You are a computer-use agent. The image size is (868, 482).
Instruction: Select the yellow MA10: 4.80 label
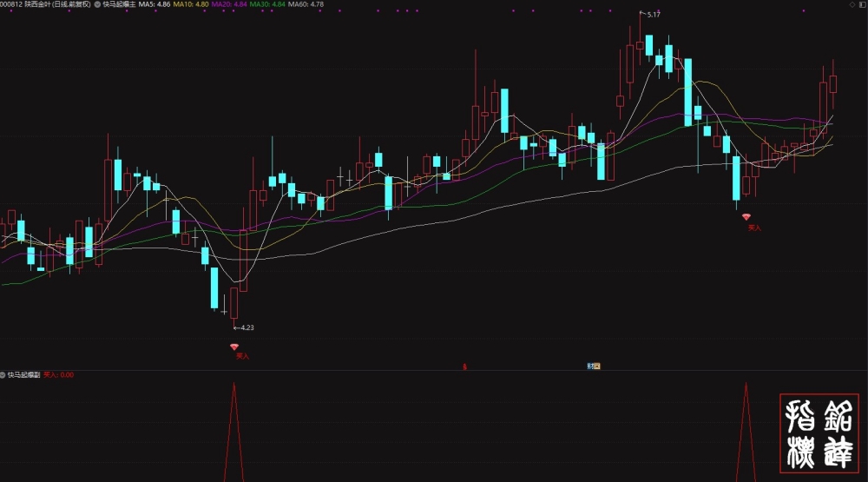[x=191, y=4]
